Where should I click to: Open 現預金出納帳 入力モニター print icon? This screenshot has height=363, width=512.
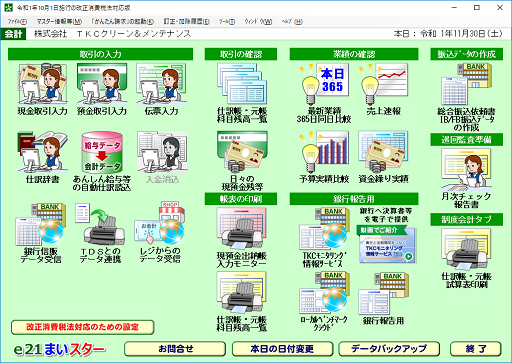pyautogui.click(x=242, y=238)
